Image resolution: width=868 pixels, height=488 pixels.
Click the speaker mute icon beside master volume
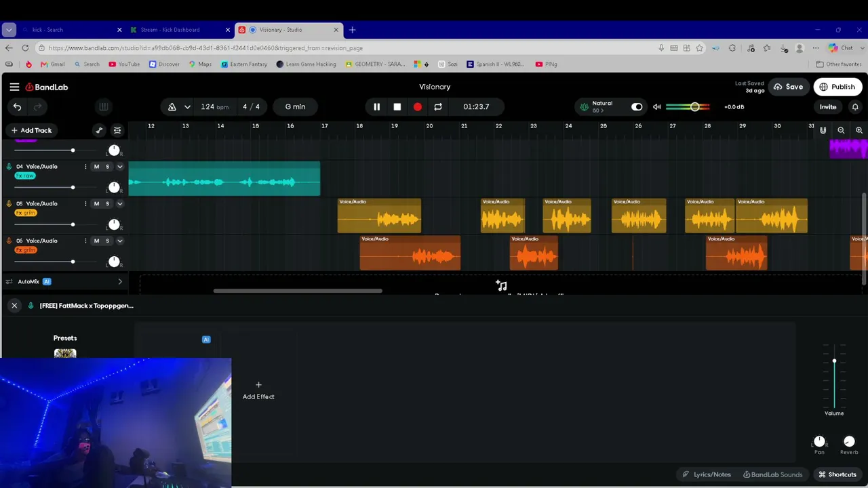(656, 106)
